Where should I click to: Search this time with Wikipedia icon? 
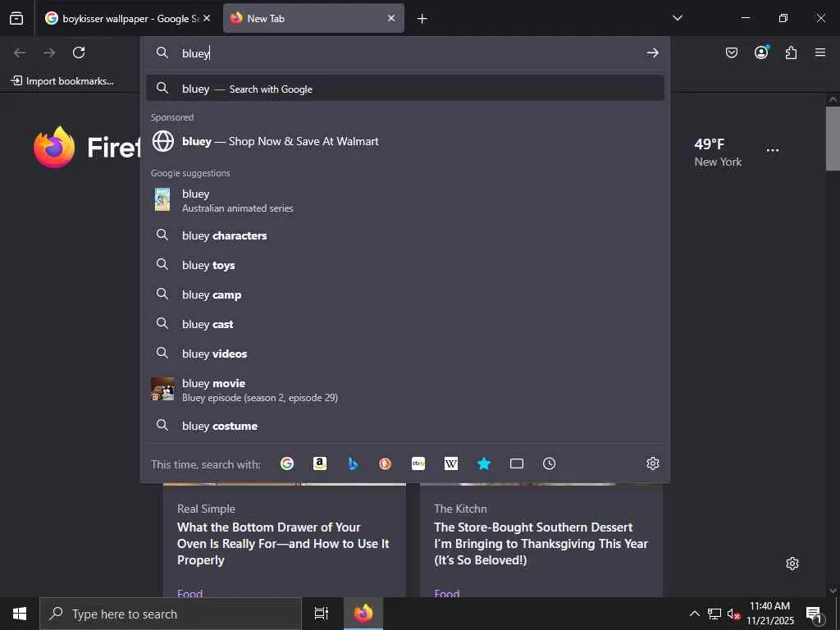(x=451, y=463)
